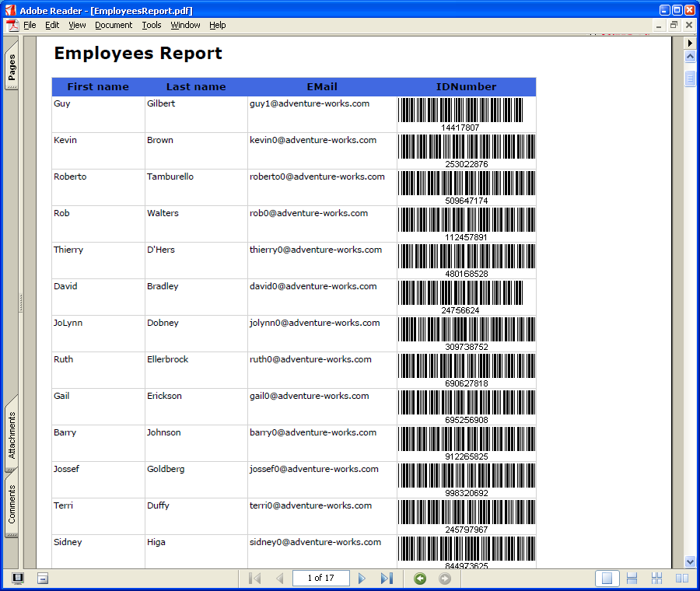Click the vertical scrollbar down arrow
This screenshot has width=700, height=591.
(x=690, y=561)
